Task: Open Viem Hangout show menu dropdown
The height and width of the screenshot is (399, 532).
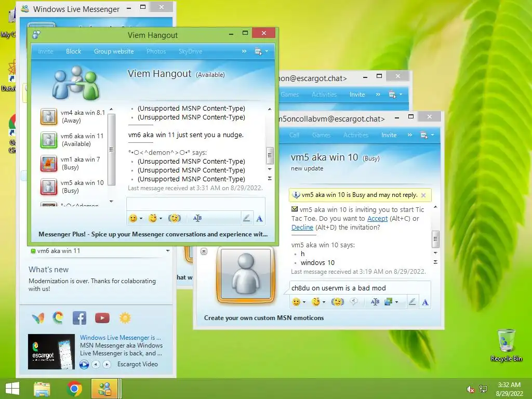Action: 262,51
